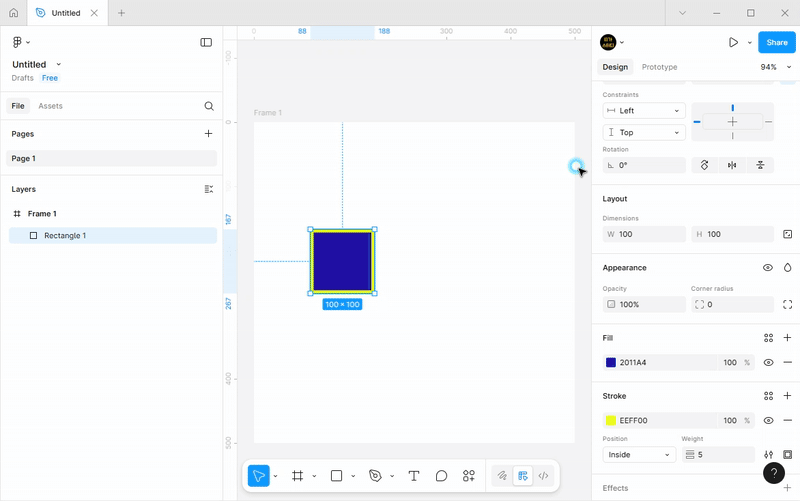The height and width of the screenshot is (501, 800).
Task: Hide the 2011A4 fill
Action: pyautogui.click(x=768, y=362)
